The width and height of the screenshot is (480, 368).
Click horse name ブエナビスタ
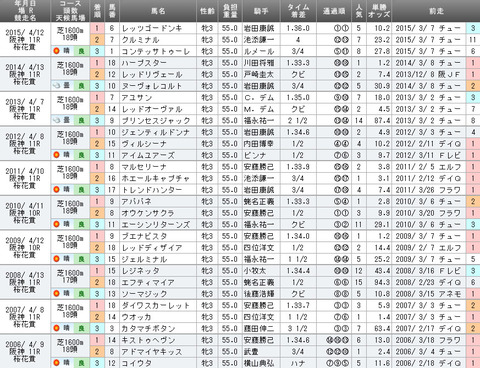(x=144, y=236)
